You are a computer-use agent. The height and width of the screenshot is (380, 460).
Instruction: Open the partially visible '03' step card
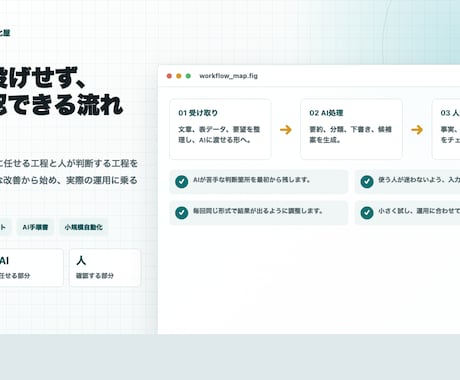pyautogui.click(x=446, y=129)
